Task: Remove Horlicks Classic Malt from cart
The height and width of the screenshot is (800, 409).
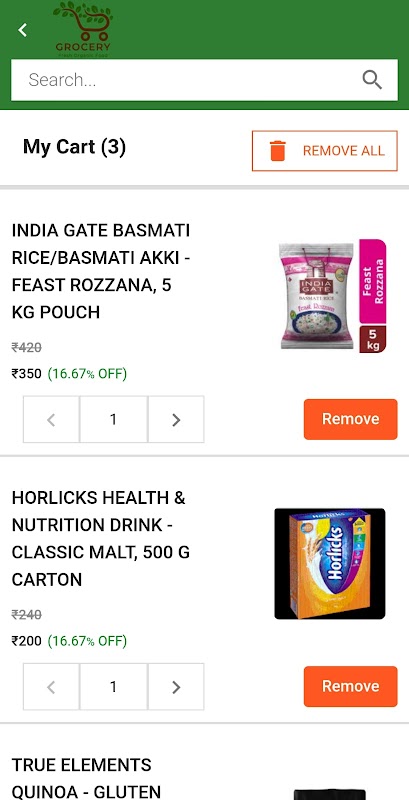Action: [350, 686]
